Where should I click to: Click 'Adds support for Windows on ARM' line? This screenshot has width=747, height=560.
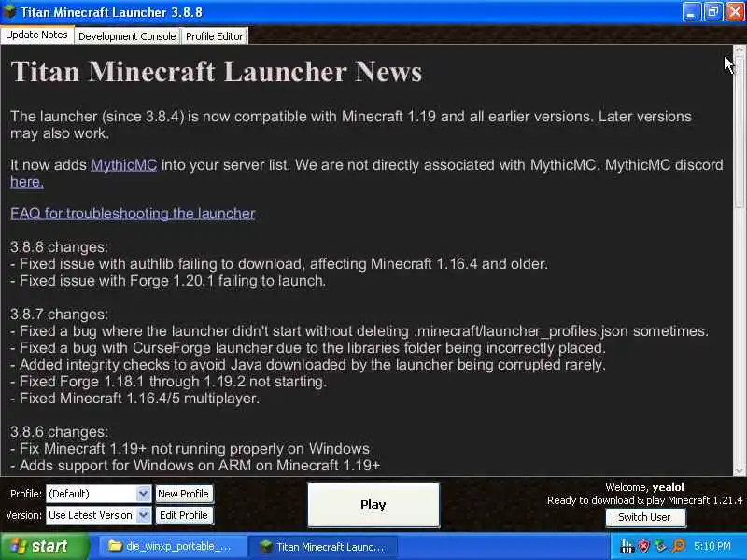click(195, 466)
